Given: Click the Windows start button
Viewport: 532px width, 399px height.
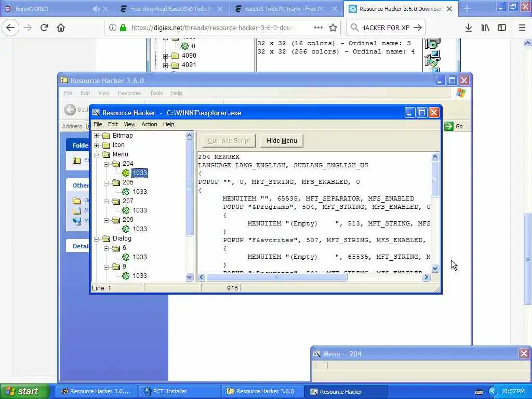Looking at the screenshot, I should tap(25, 391).
